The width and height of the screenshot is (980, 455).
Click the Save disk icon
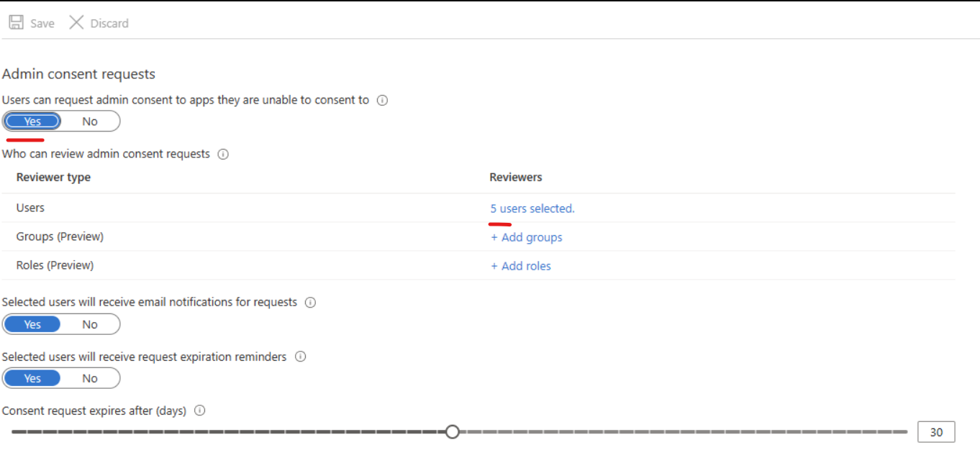(x=16, y=23)
